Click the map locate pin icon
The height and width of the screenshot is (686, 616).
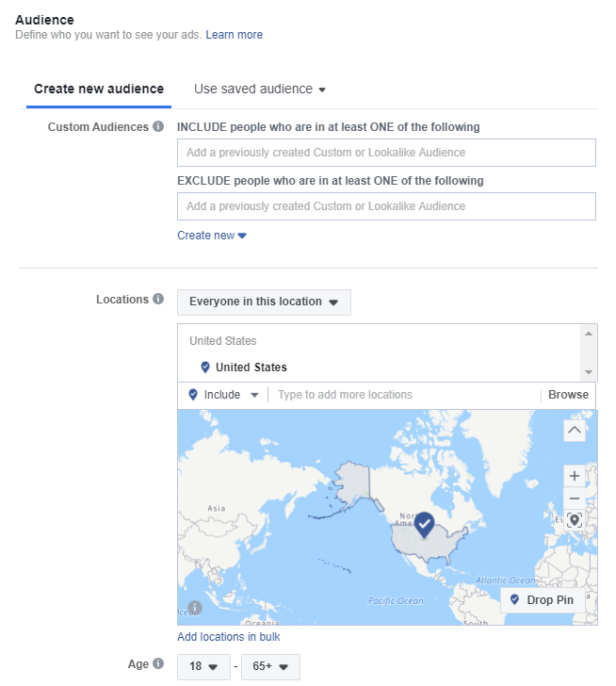[x=575, y=520]
